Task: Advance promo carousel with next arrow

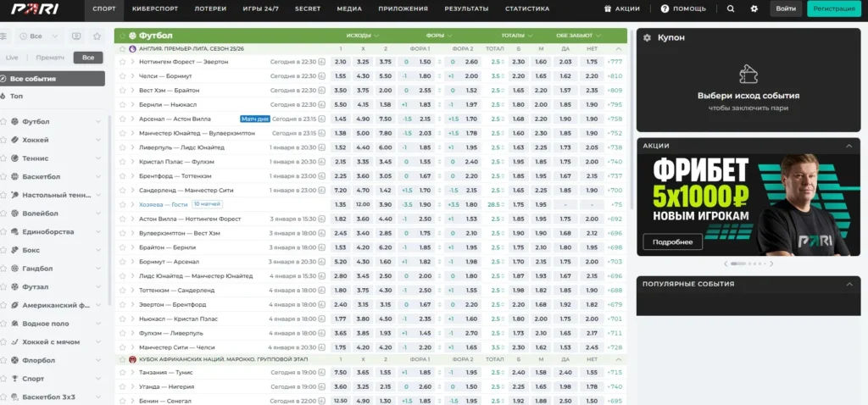Action: [x=771, y=264]
